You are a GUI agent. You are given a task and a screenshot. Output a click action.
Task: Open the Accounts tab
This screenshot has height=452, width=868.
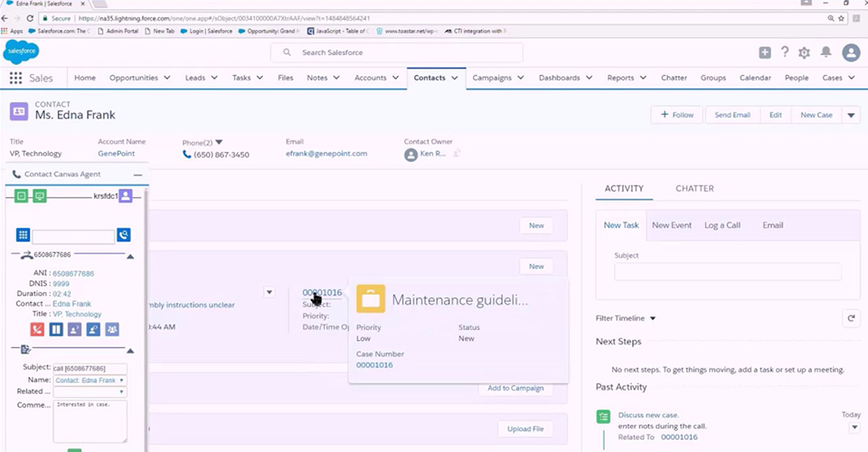pos(371,78)
